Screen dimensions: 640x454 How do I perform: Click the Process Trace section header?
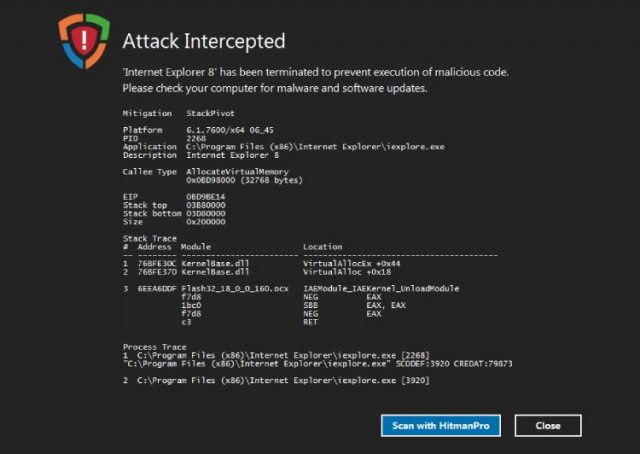point(155,347)
